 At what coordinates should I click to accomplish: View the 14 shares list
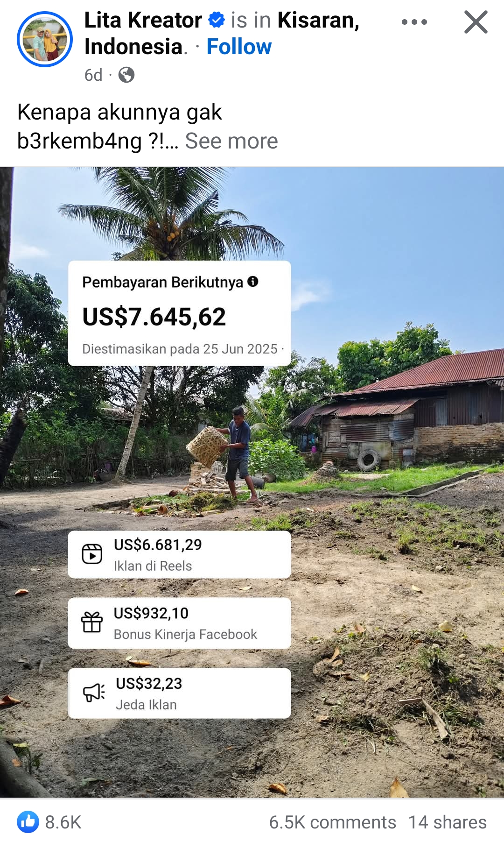pyautogui.click(x=448, y=822)
